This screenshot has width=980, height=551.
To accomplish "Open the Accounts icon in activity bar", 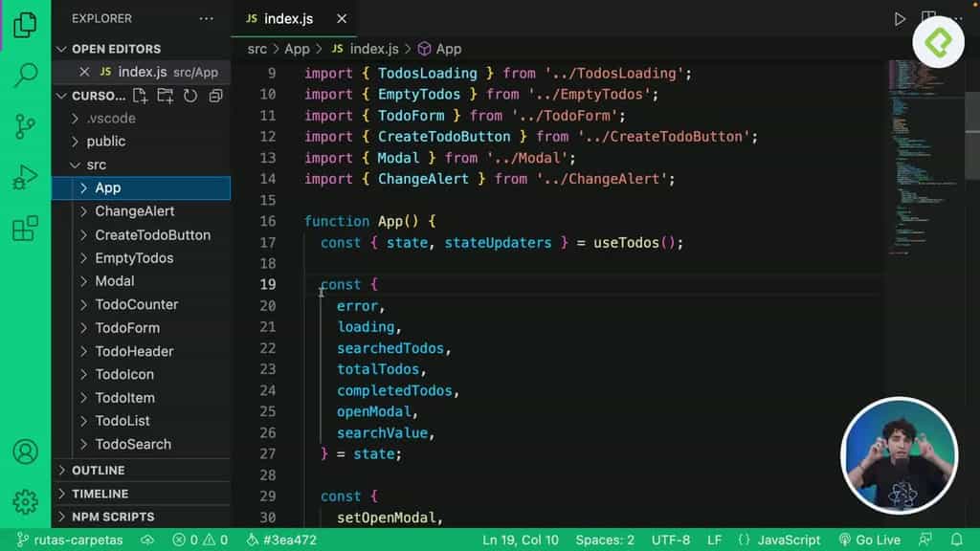I will click(x=25, y=452).
